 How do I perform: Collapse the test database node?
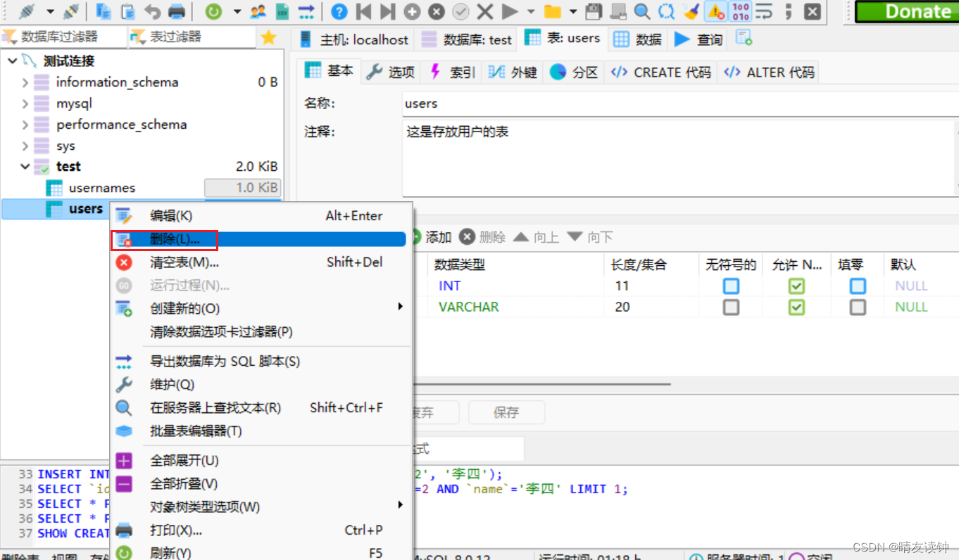25,166
